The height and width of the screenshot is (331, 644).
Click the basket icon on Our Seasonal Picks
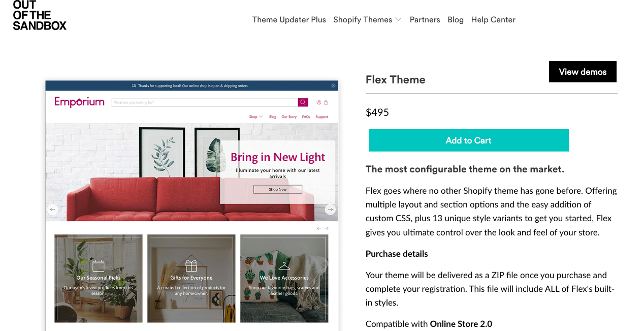pos(98,264)
